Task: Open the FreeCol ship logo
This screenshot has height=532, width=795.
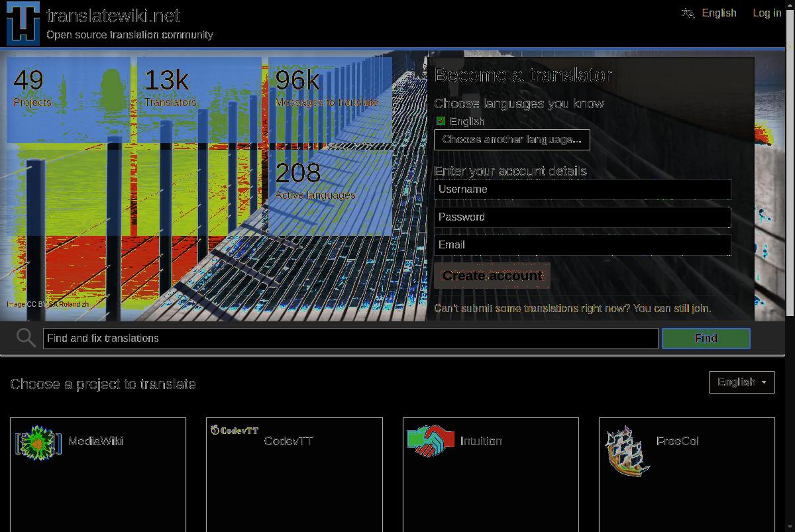Action: tap(627, 451)
